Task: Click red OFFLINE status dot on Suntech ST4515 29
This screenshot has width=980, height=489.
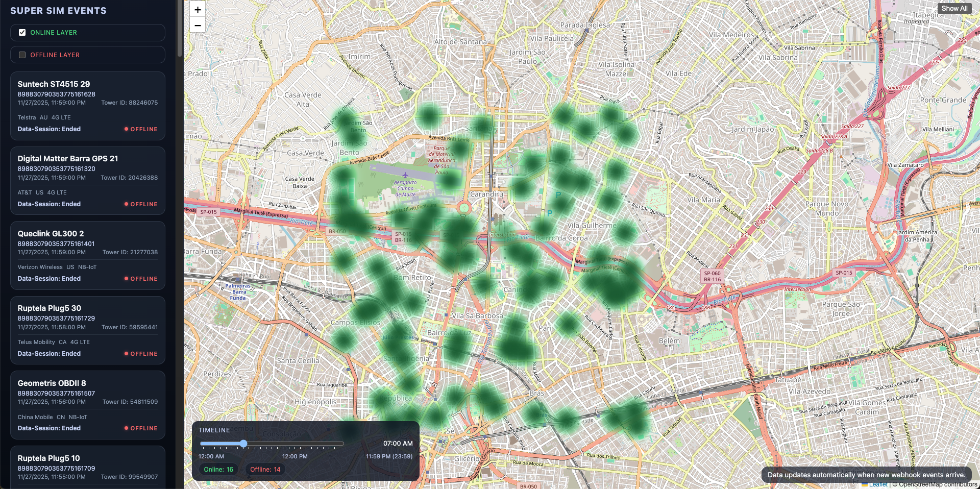Action: 126,129
